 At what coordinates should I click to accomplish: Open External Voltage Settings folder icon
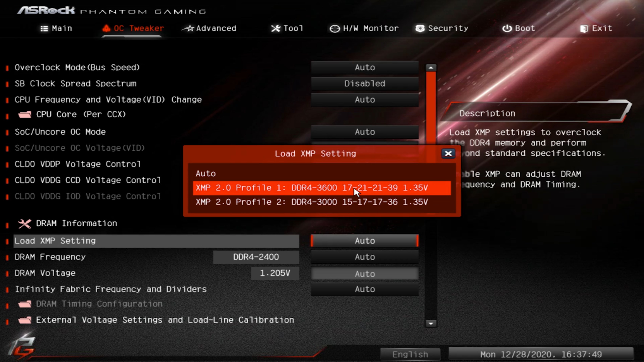coord(25,320)
